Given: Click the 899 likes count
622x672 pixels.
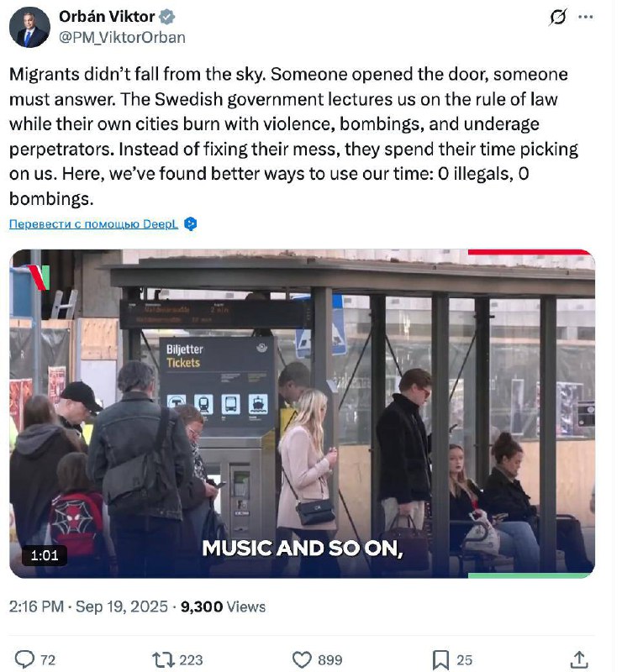Looking at the screenshot, I should (329, 660).
